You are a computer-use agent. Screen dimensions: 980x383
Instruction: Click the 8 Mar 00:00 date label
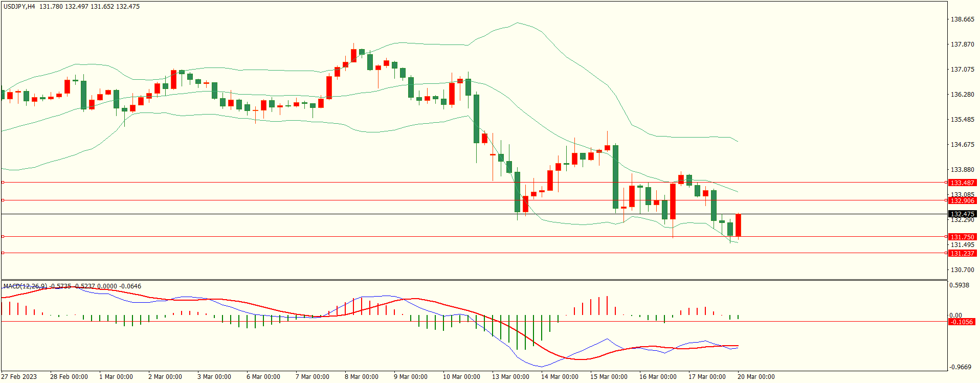(362, 377)
